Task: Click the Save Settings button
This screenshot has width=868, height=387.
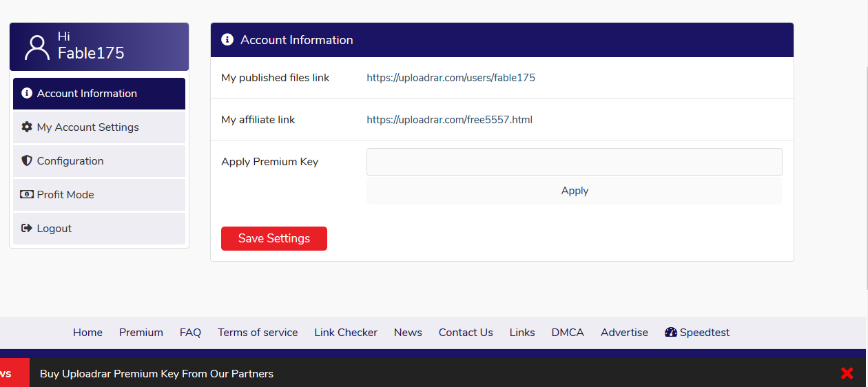Action: pos(274,238)
